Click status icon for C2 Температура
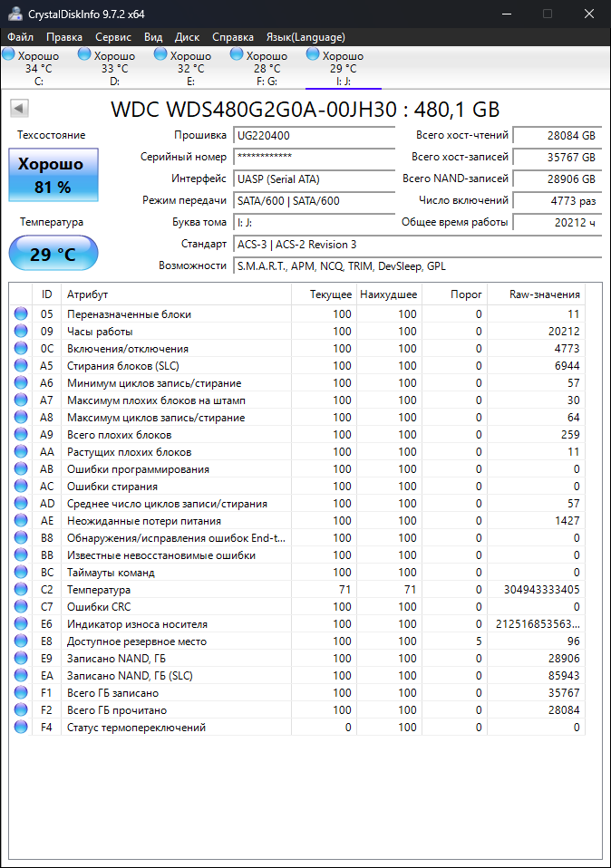Viewport: 611px width, 868px height. pos(21,589)
